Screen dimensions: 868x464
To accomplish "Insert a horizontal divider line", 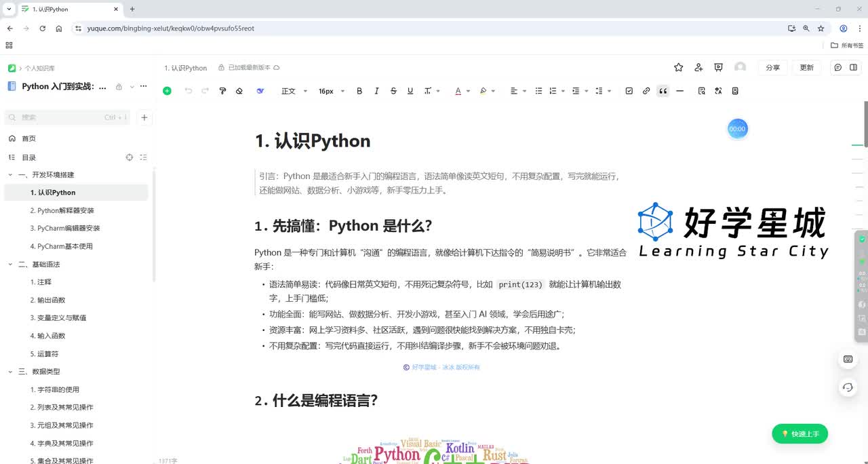I will point(680,91).
